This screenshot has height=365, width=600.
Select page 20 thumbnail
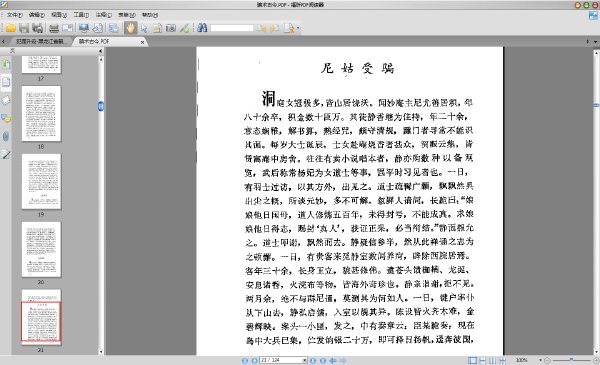click(41, 249)
